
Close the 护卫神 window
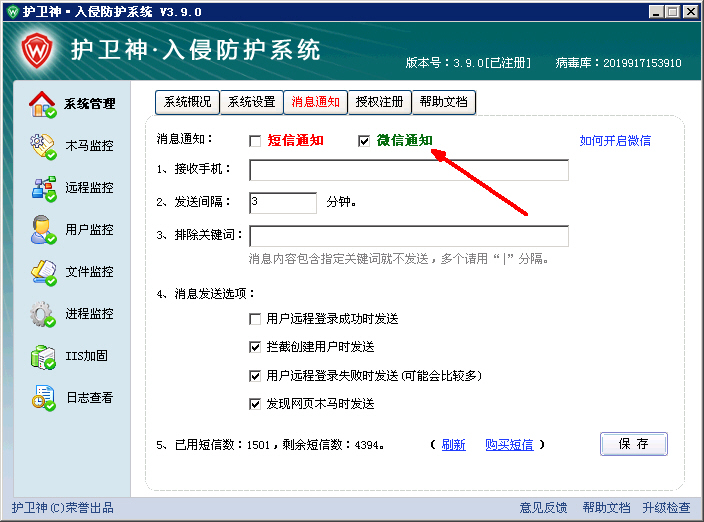point(690,12)
